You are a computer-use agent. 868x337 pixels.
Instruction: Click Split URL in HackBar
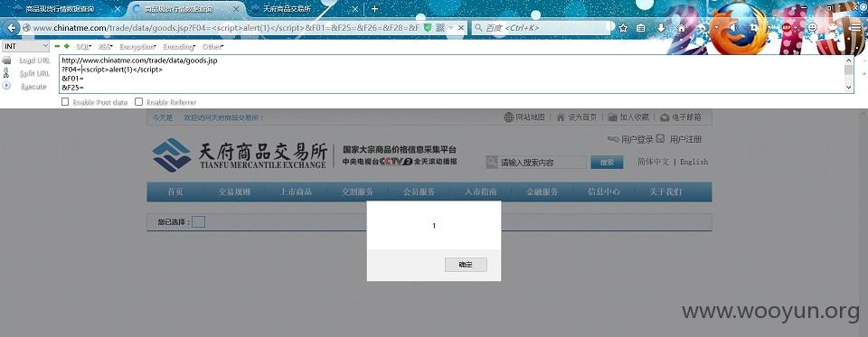coord(34,73)
